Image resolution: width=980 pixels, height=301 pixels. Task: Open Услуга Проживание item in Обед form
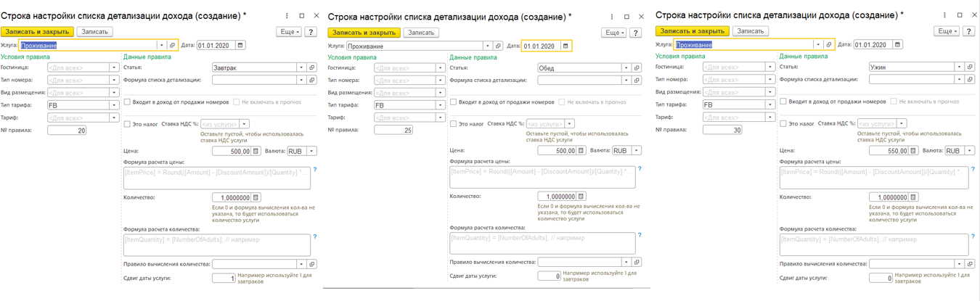point(498,46)
